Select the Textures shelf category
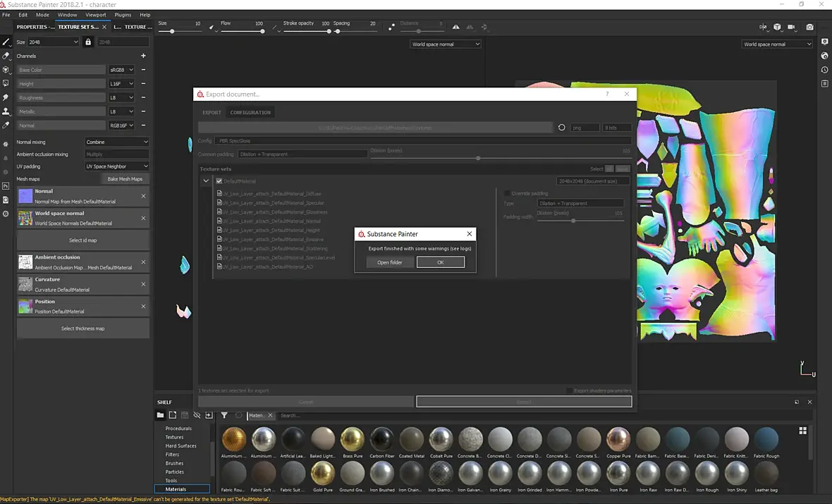 pos(174,437)
